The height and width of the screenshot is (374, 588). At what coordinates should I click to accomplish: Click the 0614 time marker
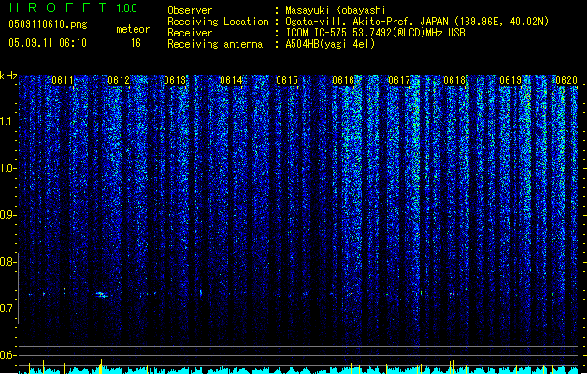click(231, 80)
